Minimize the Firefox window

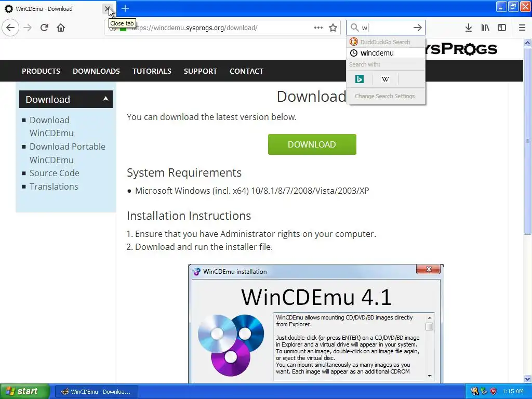coord(501,6)
